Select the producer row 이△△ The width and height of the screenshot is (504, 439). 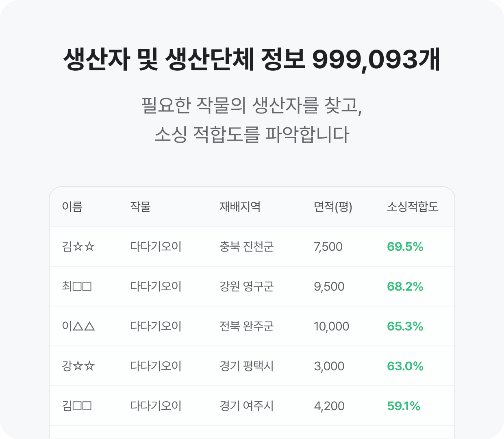pos(252,326)
